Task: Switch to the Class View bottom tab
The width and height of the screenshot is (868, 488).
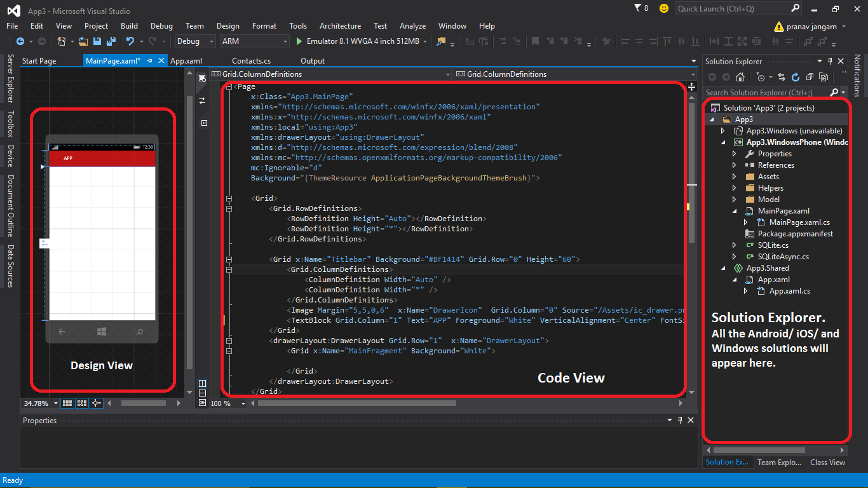Action: pyautogui.click(x=827, y=463)
